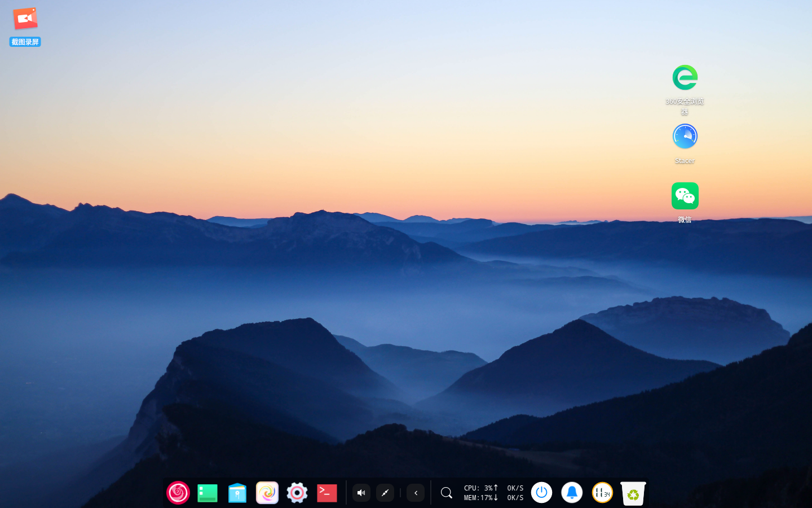Collapse tray with the left chevron
Image resolution: width=812 pixels, height=508 pixels.
pyautogui.click(x=416, y=493)
